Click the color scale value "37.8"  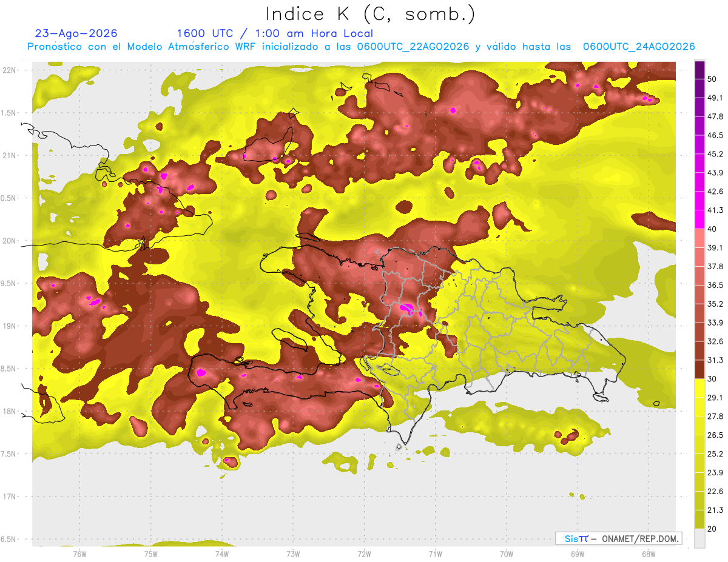pos(715,266)
